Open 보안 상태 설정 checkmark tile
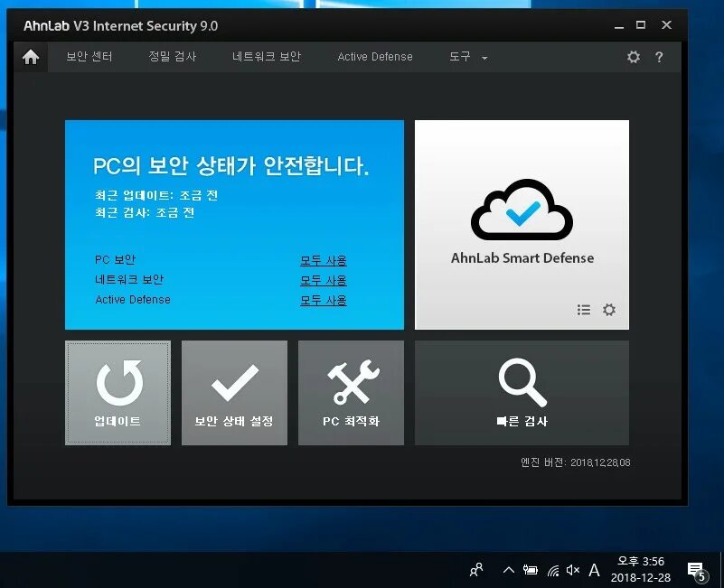Image resolution: width=724 pixels, height=588 pixels. coord(234,393)
